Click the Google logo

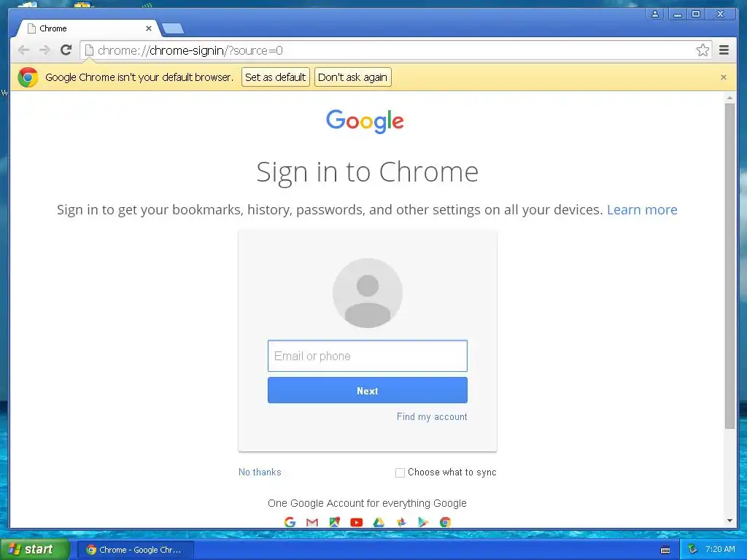(x=365, y=121)
